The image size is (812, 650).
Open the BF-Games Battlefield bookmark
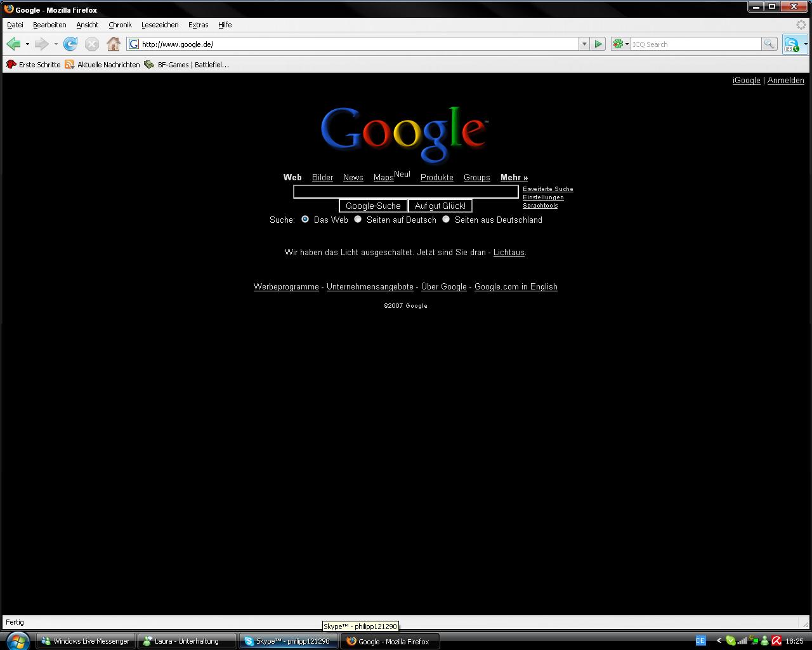[187, 65]
